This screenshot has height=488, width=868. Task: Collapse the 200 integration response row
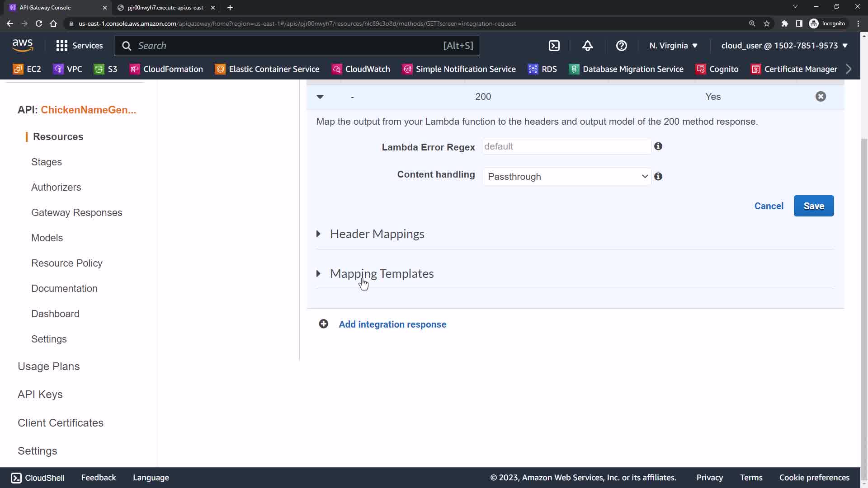tap(320, 97)
